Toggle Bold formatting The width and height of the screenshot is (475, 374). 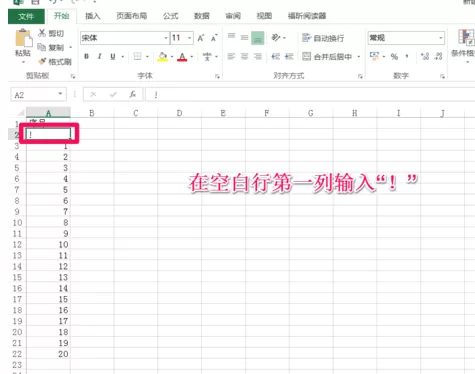click(x=86, y=56)
